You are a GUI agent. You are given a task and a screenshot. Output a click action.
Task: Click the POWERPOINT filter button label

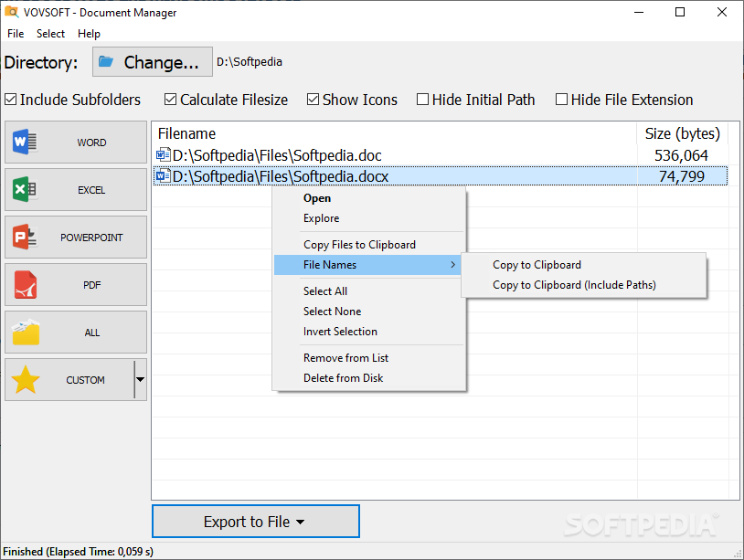pos(91,238)
